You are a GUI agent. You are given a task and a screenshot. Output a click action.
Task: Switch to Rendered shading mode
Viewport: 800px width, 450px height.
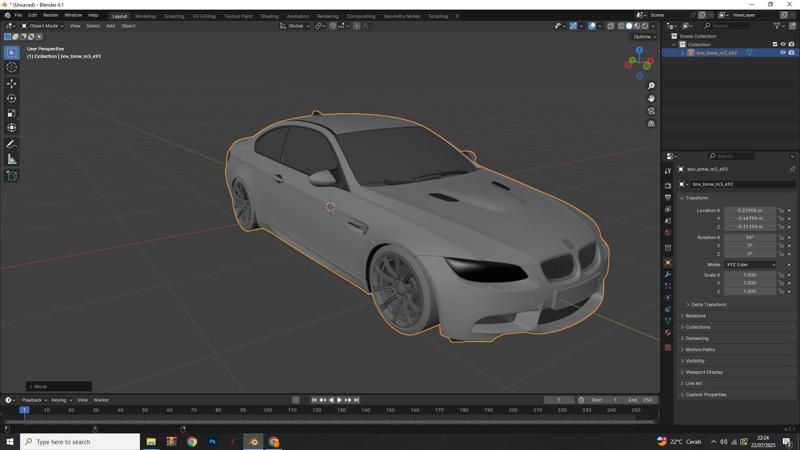[x=645, y=26]
